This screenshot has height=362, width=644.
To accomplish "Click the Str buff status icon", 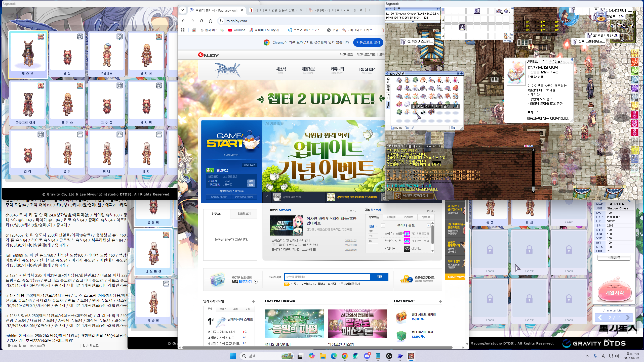I will 634,62.
